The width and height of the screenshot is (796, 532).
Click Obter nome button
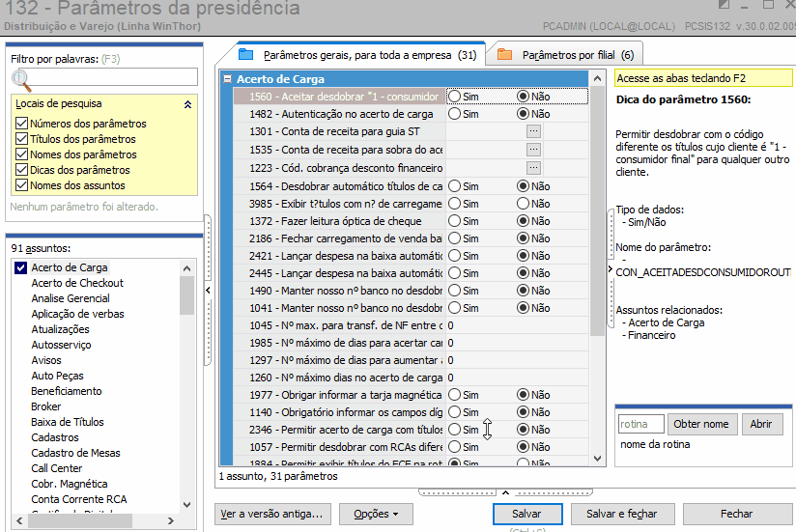[x=701, y=424]
